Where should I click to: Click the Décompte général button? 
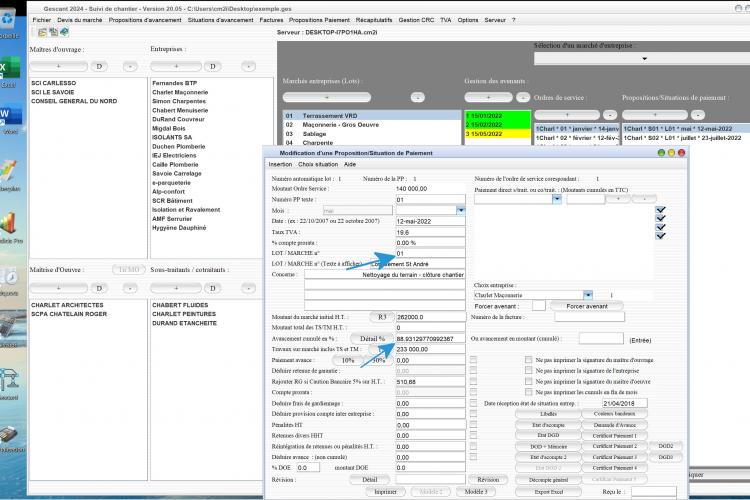548,479
